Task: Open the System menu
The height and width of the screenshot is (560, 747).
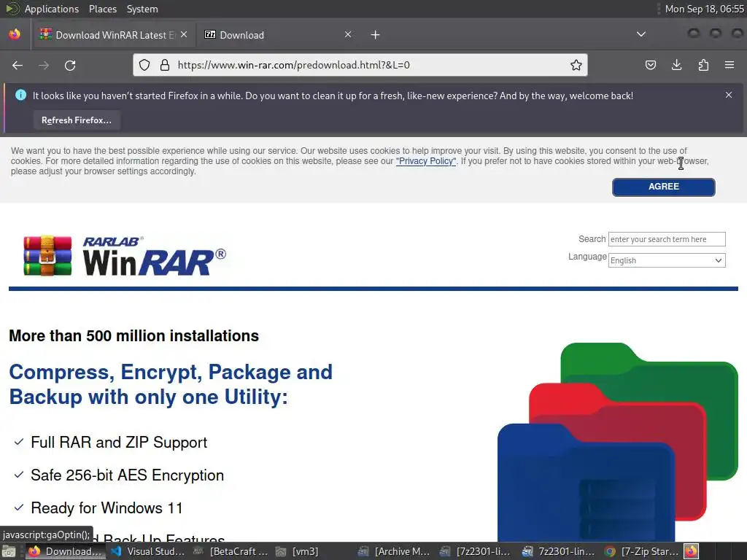Action: tap(142, 9)
